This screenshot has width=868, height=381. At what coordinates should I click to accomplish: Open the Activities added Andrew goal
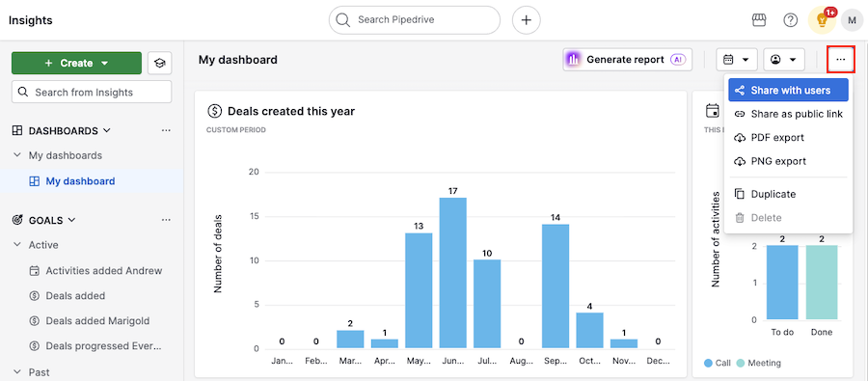tap(104, 271)
